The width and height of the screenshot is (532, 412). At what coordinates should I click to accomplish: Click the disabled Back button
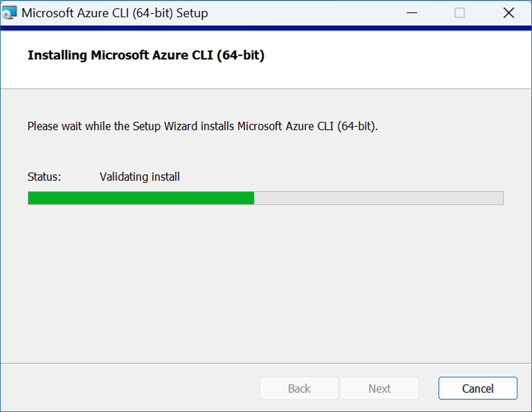point(299,388)
